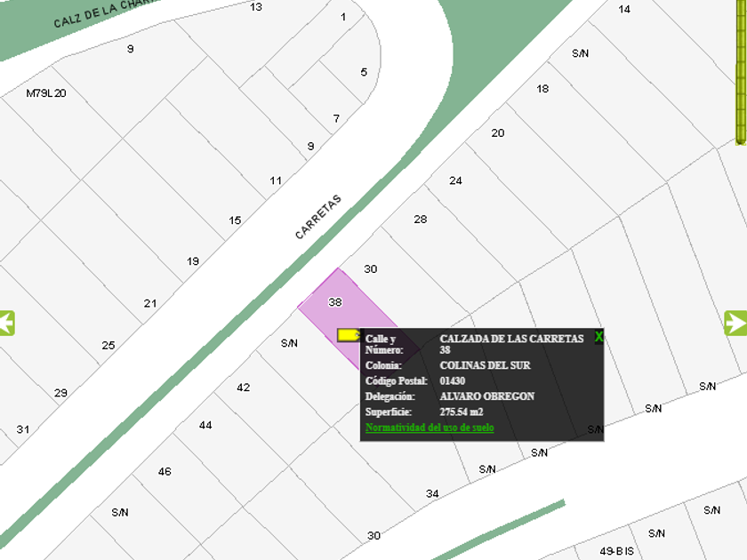The height and width of the screenshot is (560, 747).
Task: Select parcel number 24 on the map
Action: point(455,180)
